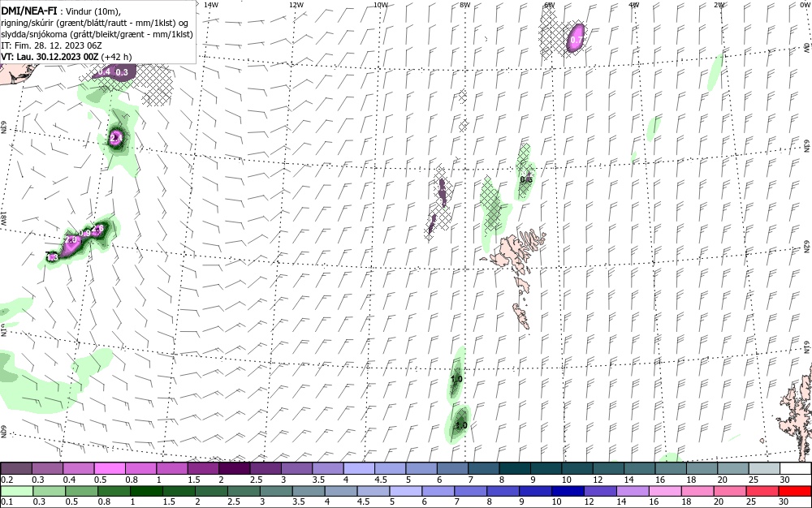
Task: Click the pale grey 25 swatch in the upper scale
Action: point(765,468)
